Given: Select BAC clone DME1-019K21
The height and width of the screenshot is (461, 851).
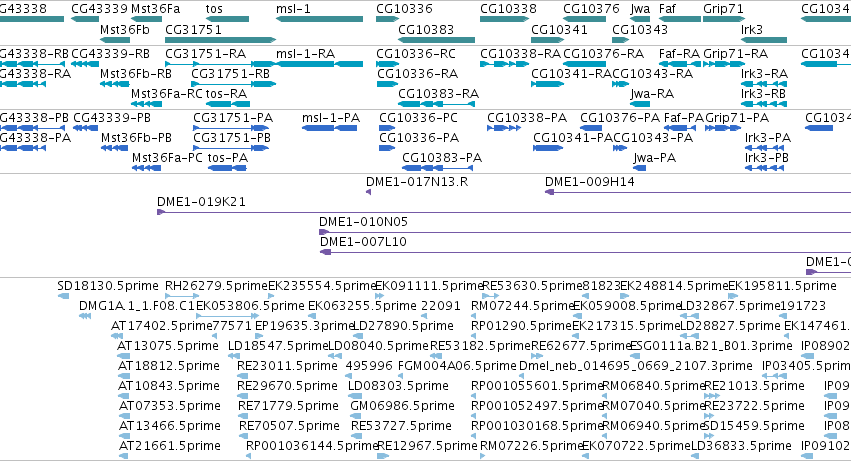Looking at the screenshot, I should click(x=201, y=202).
